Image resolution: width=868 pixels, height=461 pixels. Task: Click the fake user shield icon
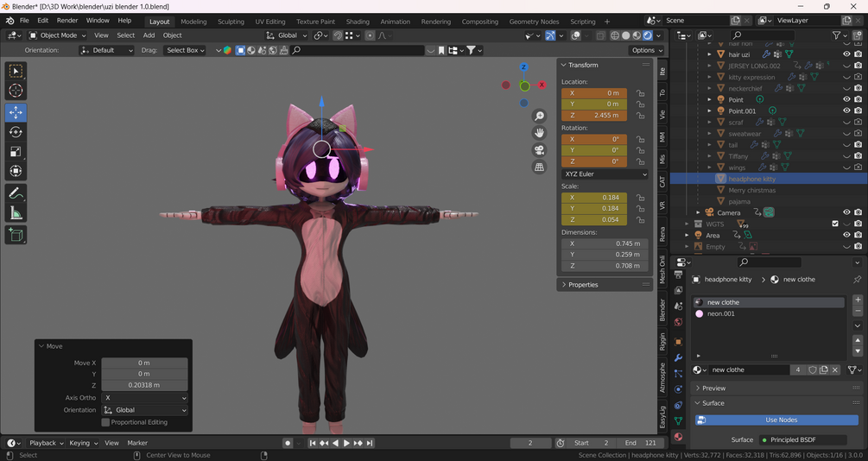[812, 369]
